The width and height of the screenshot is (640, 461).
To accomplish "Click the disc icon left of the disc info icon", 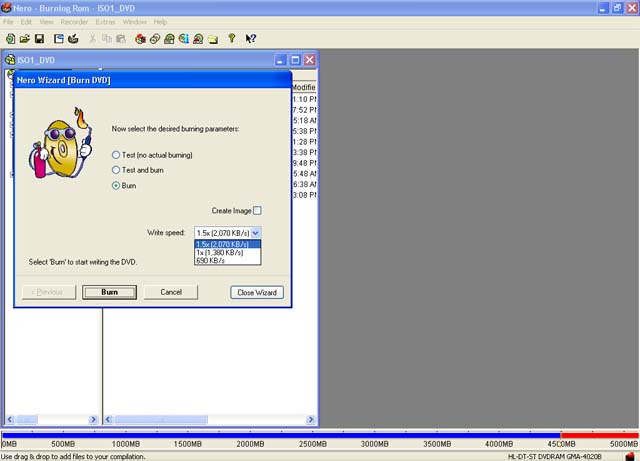I will (x=169, y=39).
